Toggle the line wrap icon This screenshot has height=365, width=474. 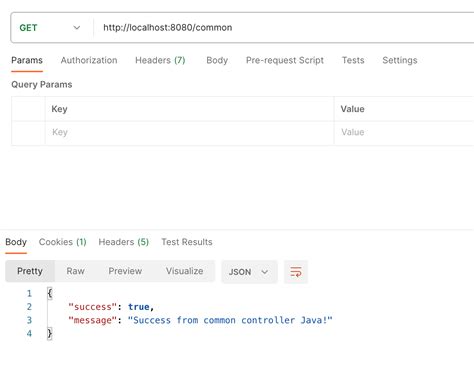tap(296, 272)
